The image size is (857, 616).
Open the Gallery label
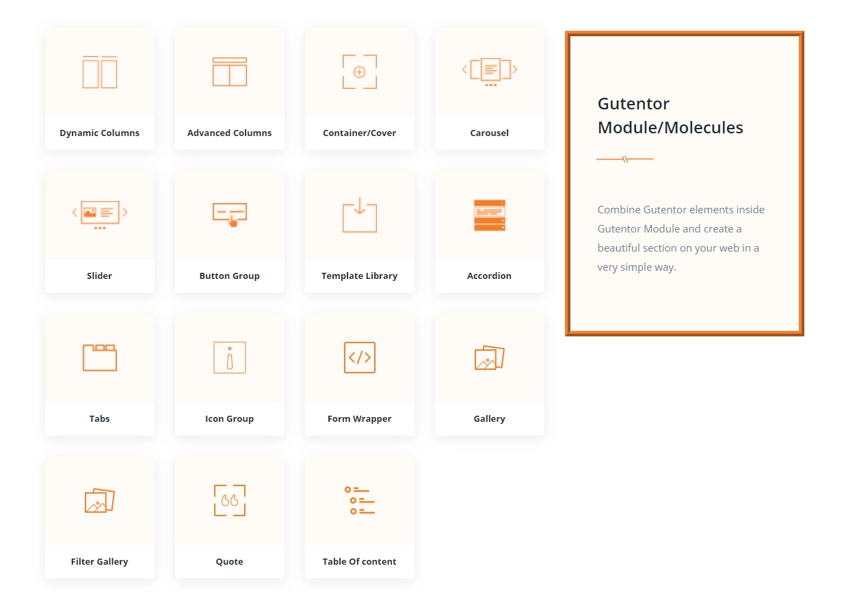(x=490, y=419)
